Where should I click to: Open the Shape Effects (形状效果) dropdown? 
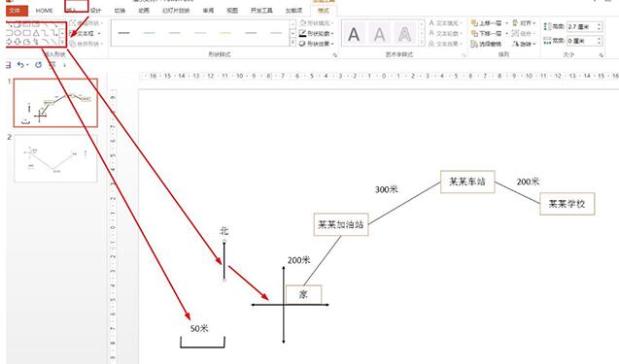[316, 44]
